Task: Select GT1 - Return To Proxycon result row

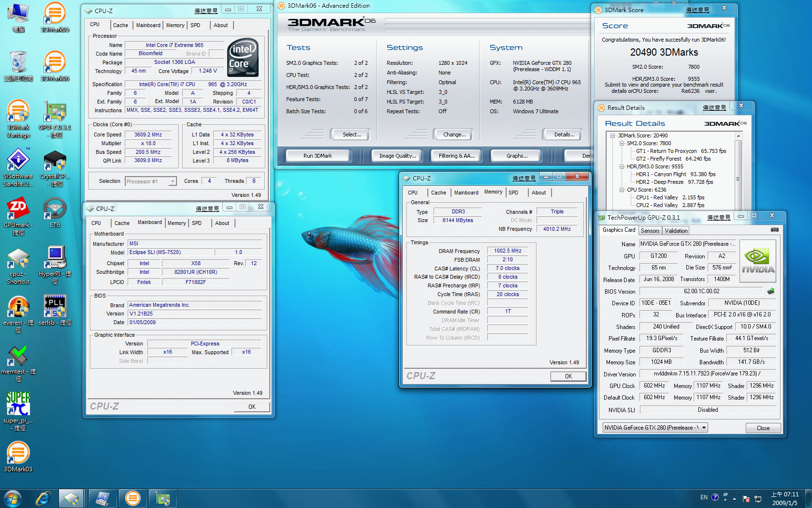Action: (x=681, y=151)
